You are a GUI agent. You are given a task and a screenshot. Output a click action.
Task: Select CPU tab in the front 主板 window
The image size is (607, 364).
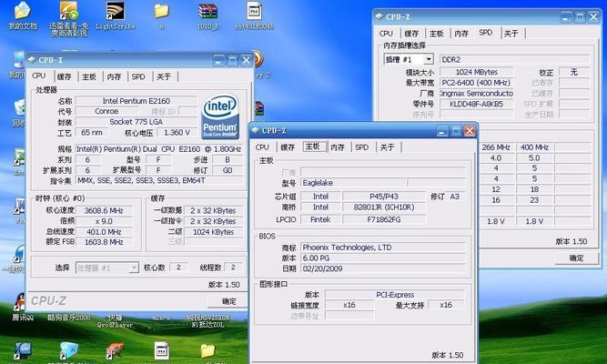tap(262, 147)
